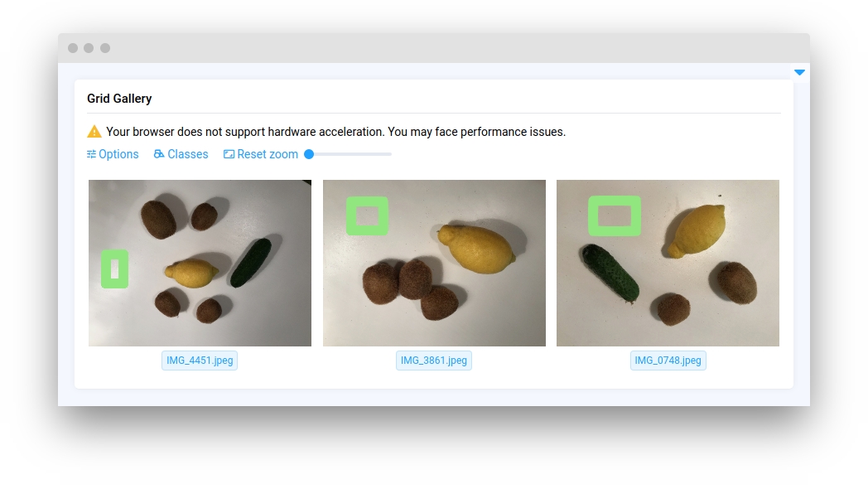Open the IMG_3861.jpeg filename label

tap(434, 361)
